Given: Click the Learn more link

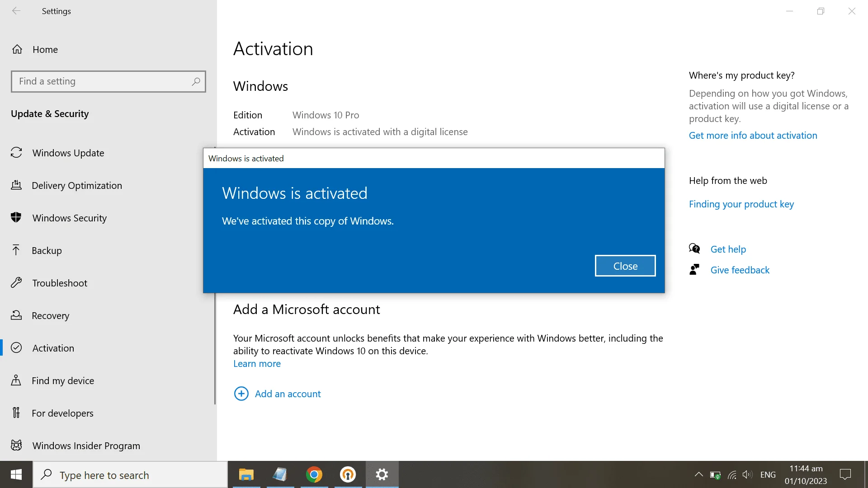Looking at the screenshot, I should coord(257,363).
